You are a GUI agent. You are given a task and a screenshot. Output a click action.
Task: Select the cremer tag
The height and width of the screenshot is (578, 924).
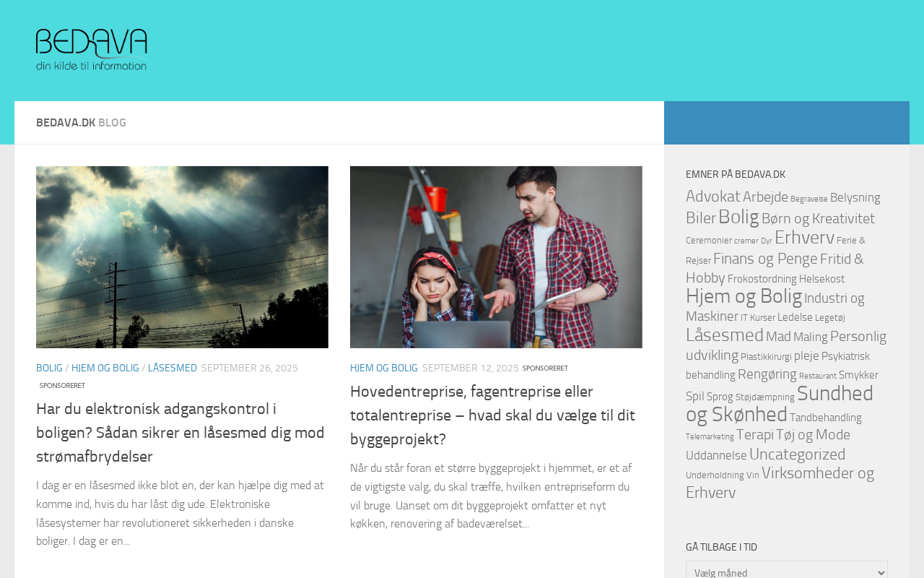(x=746, y=241)
